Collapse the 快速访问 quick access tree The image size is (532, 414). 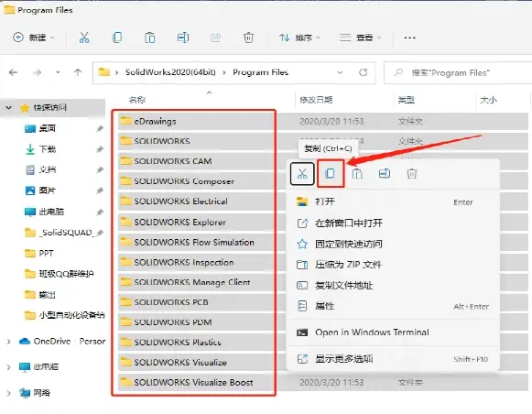(9, 108)
